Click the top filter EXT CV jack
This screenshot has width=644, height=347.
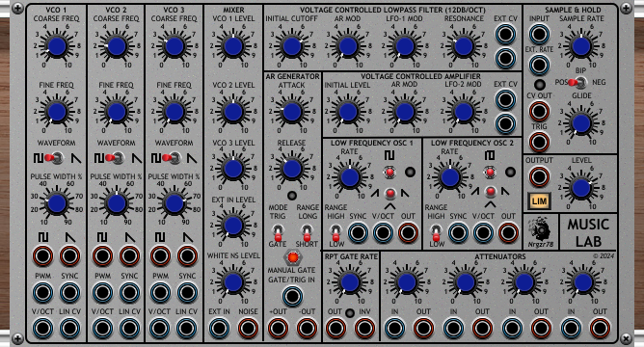point(505,34)
